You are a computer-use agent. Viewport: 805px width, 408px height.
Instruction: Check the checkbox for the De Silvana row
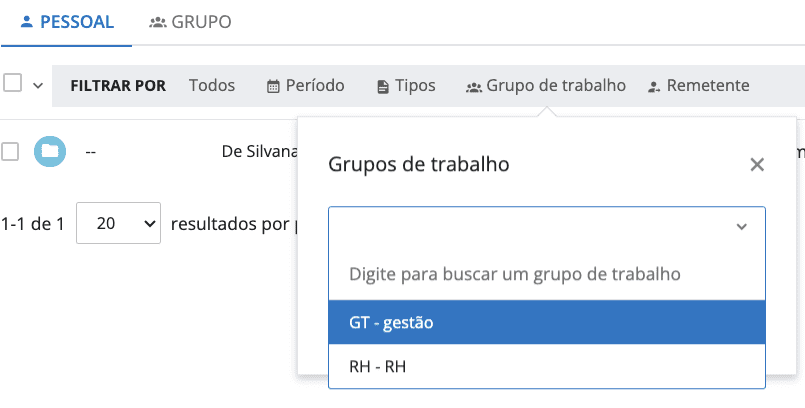(x=10, y=151)
